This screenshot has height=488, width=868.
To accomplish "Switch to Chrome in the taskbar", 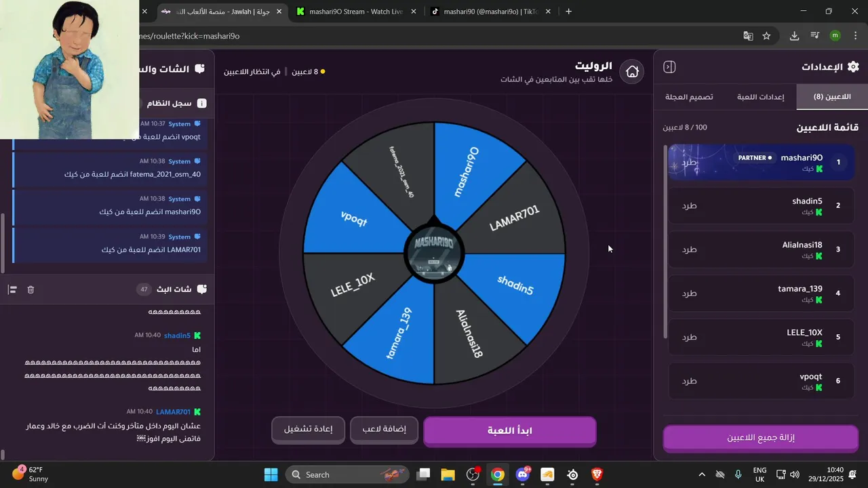I will coord(498,474).
